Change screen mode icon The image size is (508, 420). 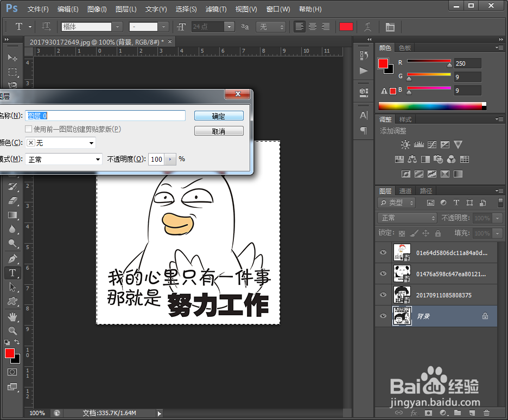click(x=12, y=387)
